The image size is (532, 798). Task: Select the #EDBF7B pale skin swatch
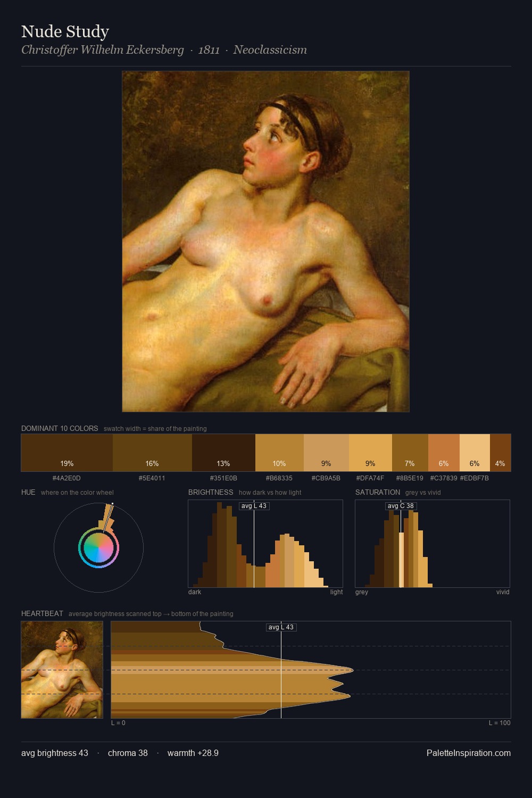475,453
